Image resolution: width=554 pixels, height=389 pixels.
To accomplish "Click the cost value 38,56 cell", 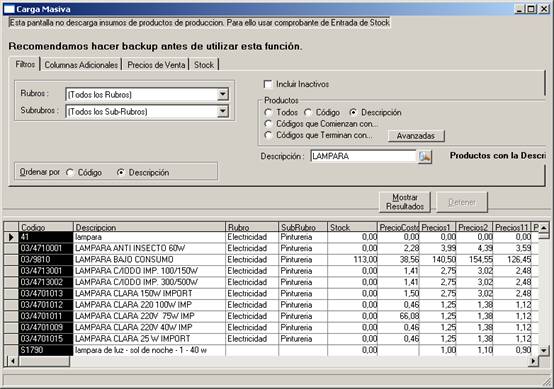I will 398,260.
